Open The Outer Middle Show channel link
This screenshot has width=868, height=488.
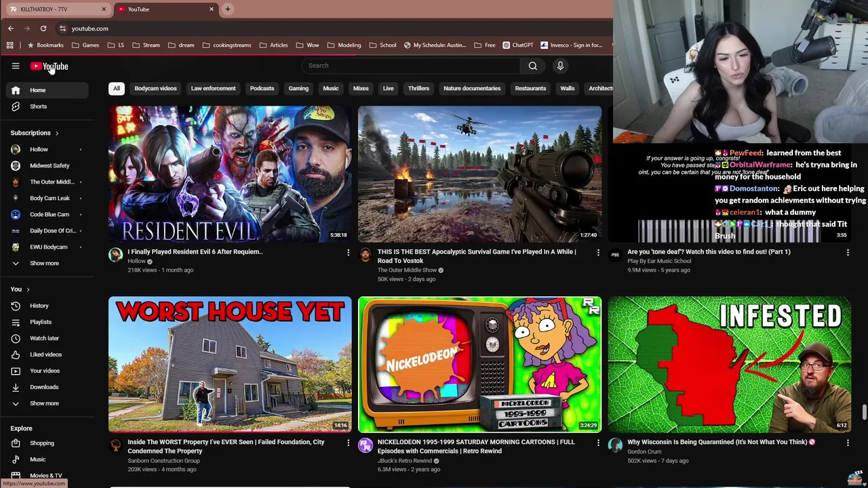pos(407,270)
